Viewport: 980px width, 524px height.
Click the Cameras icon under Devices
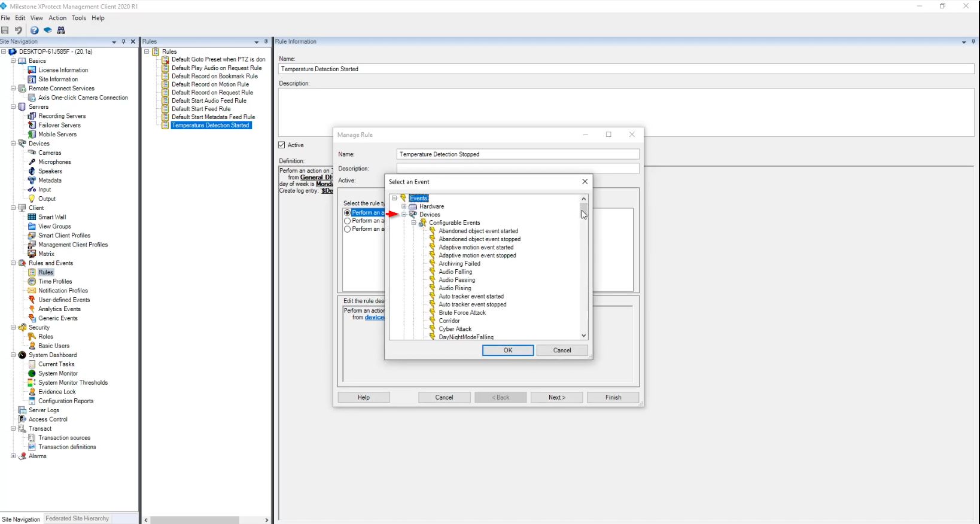click(32, 153)
